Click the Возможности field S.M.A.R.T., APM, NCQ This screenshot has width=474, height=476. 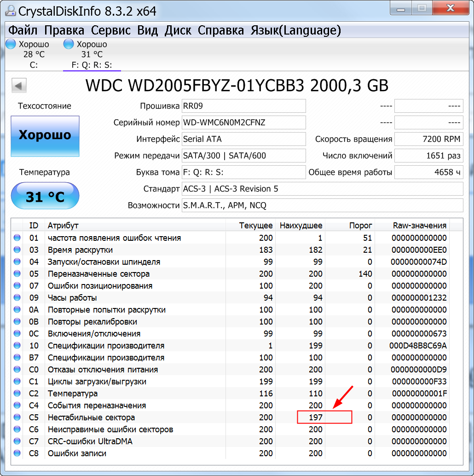tap(322, 205)
